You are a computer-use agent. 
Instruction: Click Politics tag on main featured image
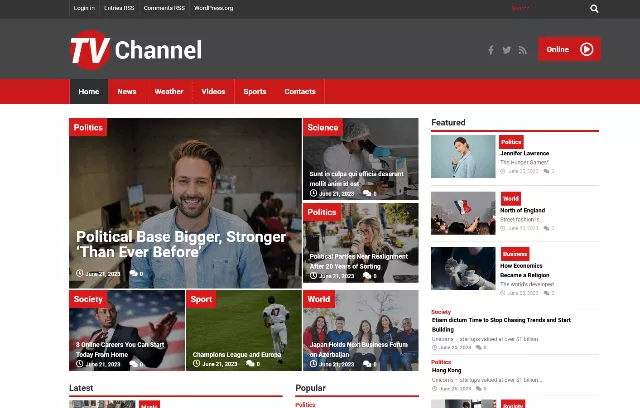(x=88, y=127)
